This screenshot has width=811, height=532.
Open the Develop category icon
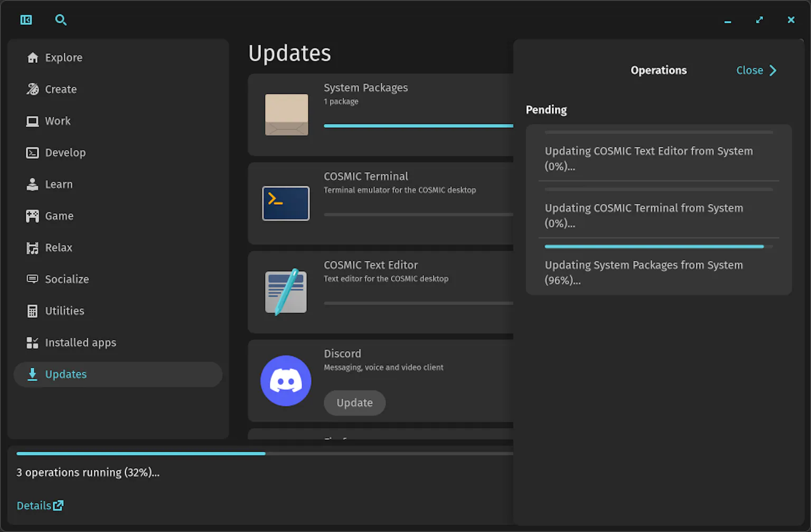coord(32,153)
